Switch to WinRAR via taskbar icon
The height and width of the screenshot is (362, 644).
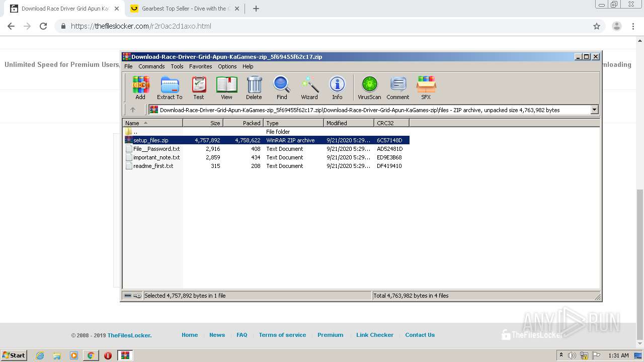pos(125,355)
